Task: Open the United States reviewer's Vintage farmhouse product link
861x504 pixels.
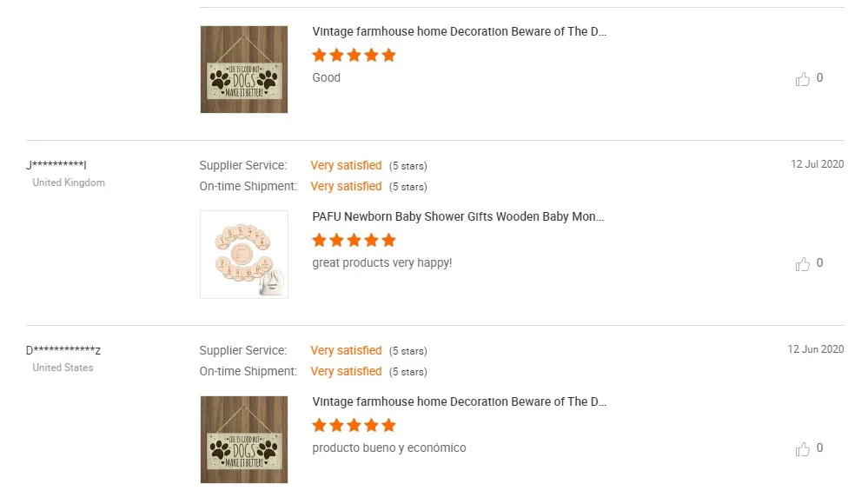Action: point(460,402)
